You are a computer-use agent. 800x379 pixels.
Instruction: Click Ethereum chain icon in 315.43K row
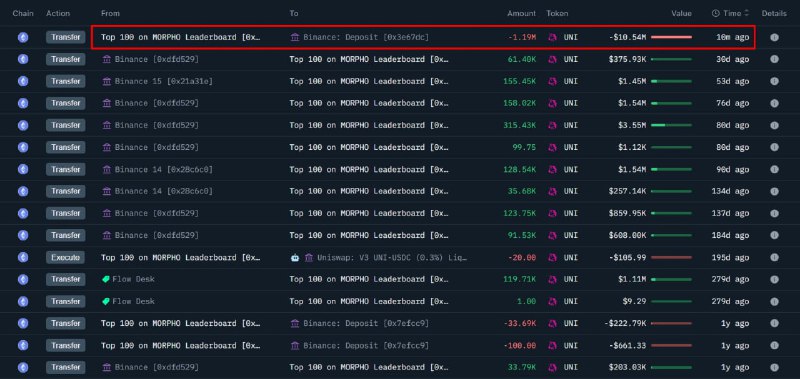pyautogui.click(x=23, y=125)
